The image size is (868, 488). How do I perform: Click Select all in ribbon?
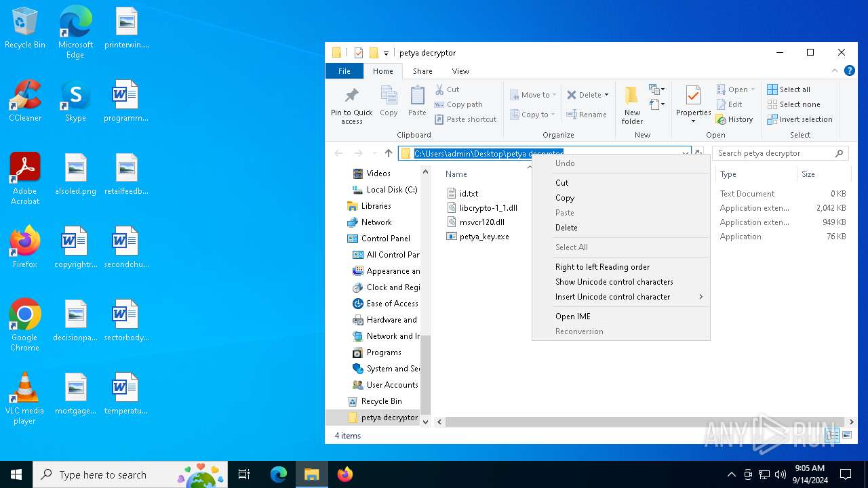(x=789, y=89)
